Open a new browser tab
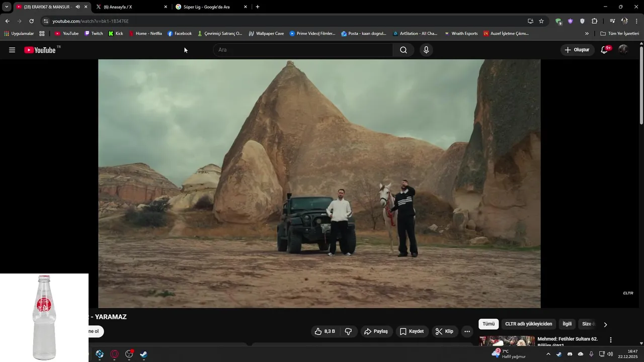This screenshot has height=362, width=644. coord(258,7)
